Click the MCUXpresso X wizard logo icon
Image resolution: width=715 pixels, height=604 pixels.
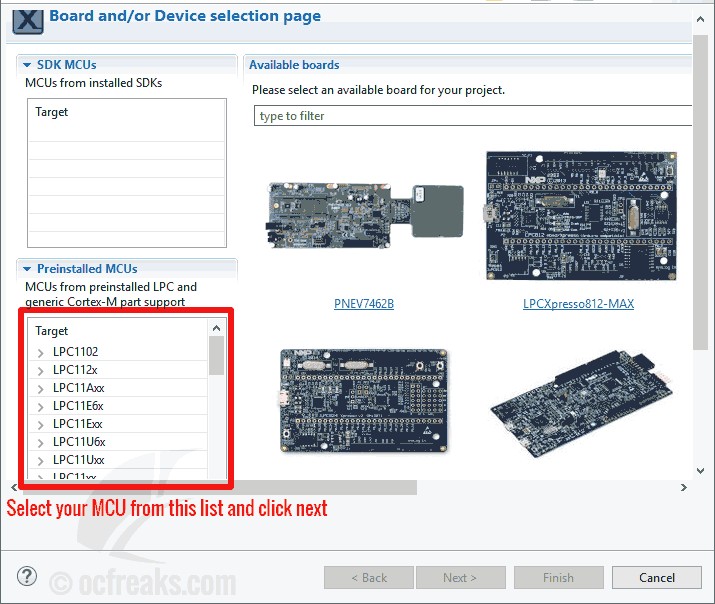point(28,21)
